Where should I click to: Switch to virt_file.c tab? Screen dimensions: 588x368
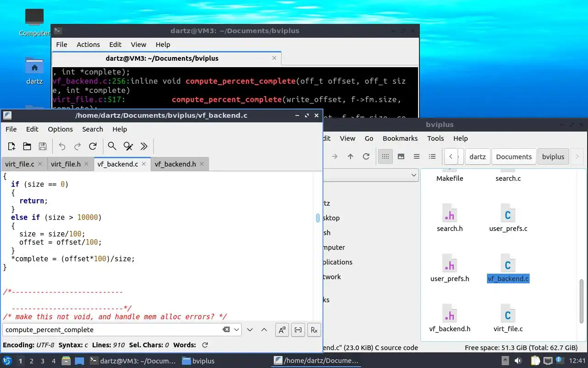tap(20, 164)
